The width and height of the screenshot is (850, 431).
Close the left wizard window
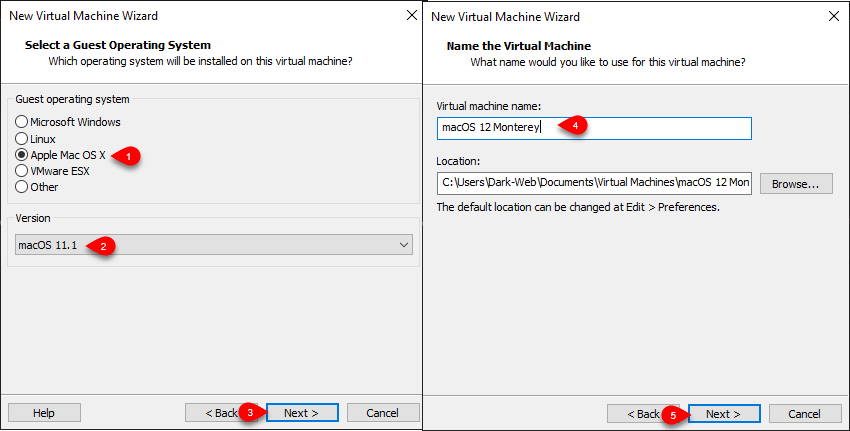[412, 15]
